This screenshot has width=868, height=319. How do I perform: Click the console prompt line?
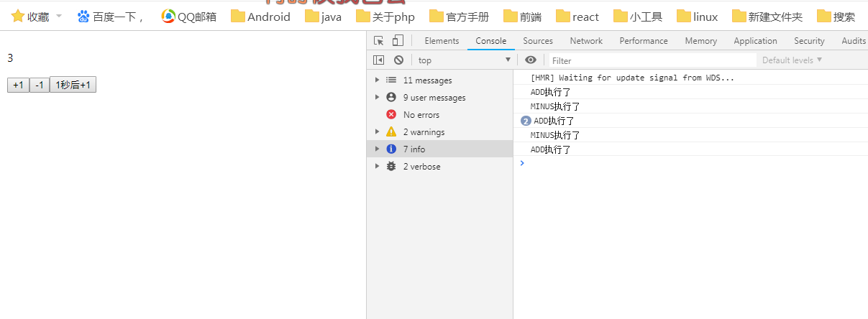[x=690, y=164]
